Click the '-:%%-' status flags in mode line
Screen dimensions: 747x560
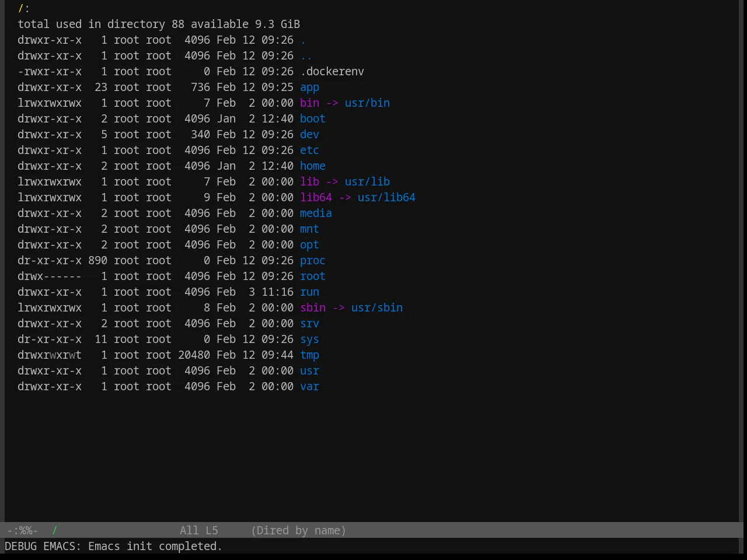point(22,531)
